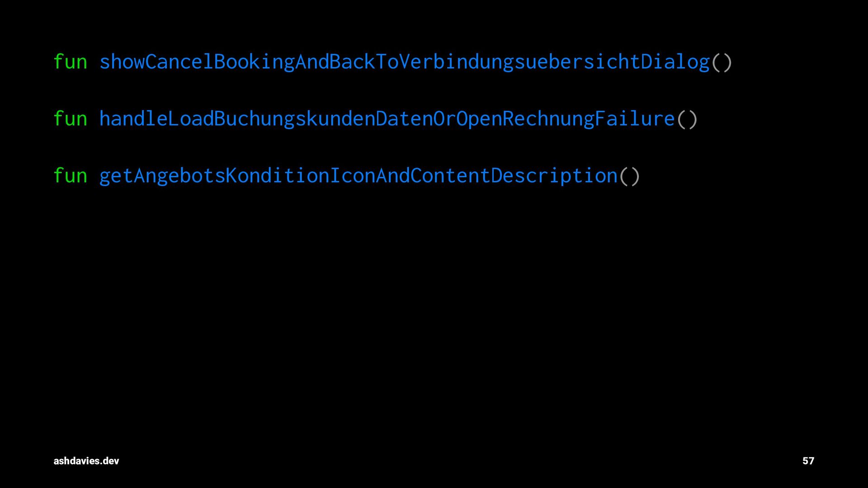Click the first green fun keyword

[70, 61]
